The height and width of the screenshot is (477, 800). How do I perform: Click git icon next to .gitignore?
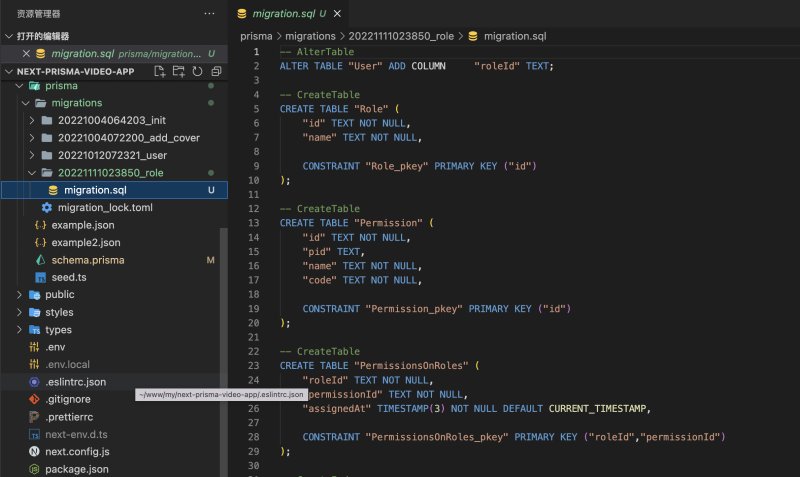click(x=34, y=399)
